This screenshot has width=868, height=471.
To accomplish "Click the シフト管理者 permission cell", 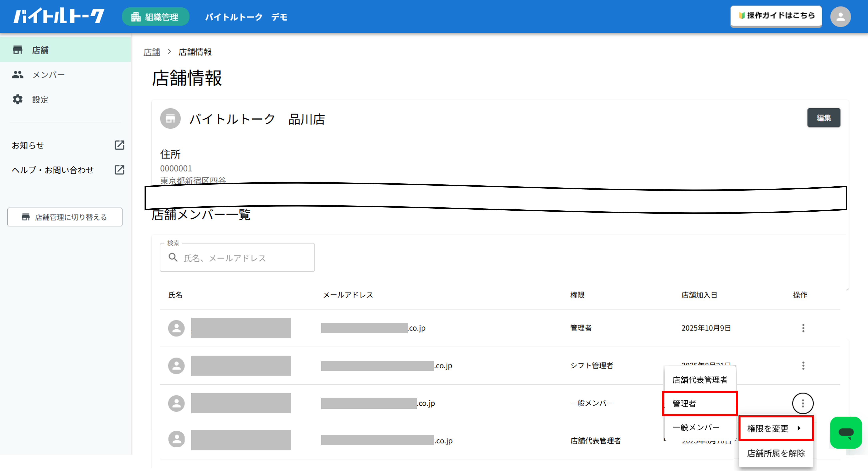I will click(x=591, y=366).
